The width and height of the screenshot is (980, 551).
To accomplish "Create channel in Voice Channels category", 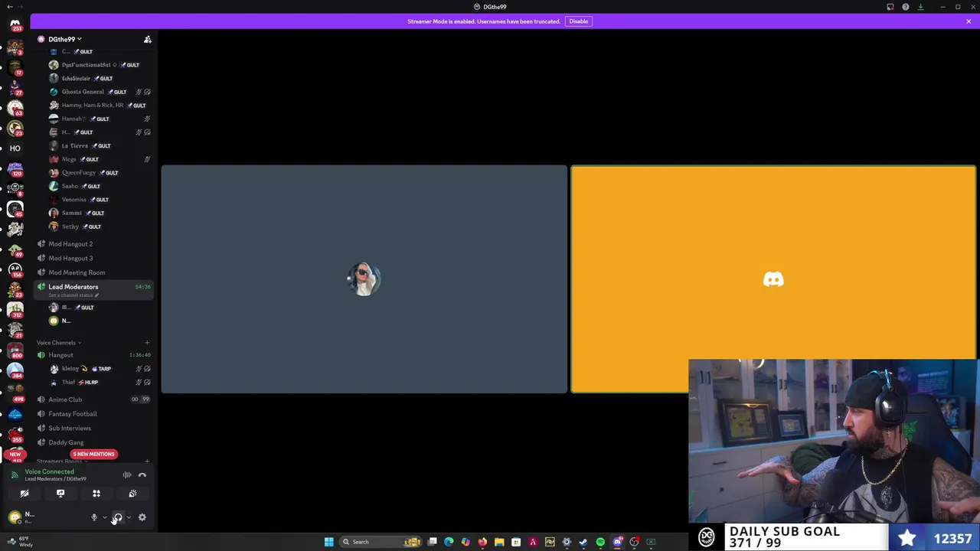I will click(147, 343).
